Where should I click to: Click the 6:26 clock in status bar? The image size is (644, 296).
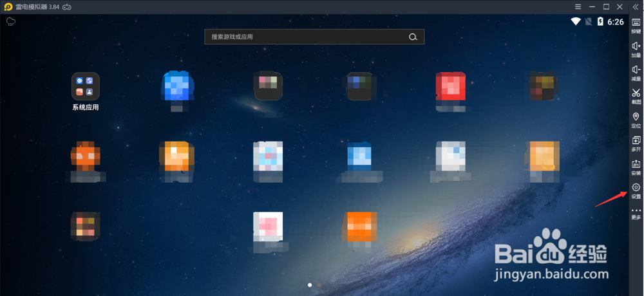coord(616,22)
